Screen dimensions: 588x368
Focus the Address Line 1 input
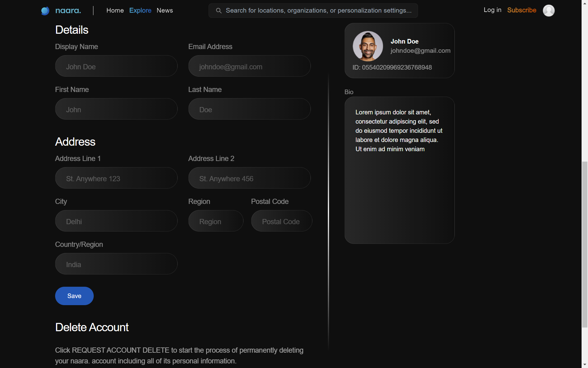click(x=116, y=178)
